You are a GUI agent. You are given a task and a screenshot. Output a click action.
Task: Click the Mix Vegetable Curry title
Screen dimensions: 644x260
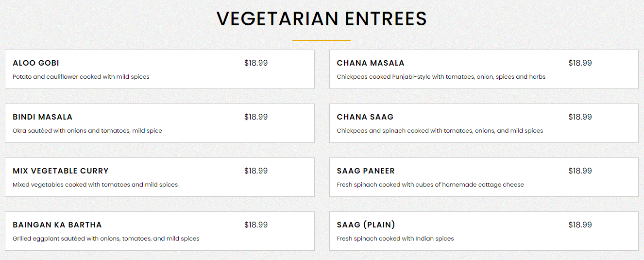point(61,171)
